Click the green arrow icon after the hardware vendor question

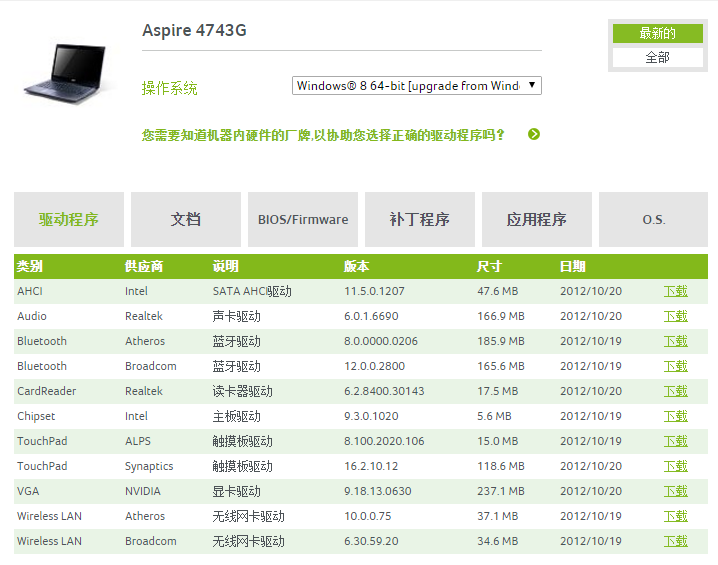533,134
